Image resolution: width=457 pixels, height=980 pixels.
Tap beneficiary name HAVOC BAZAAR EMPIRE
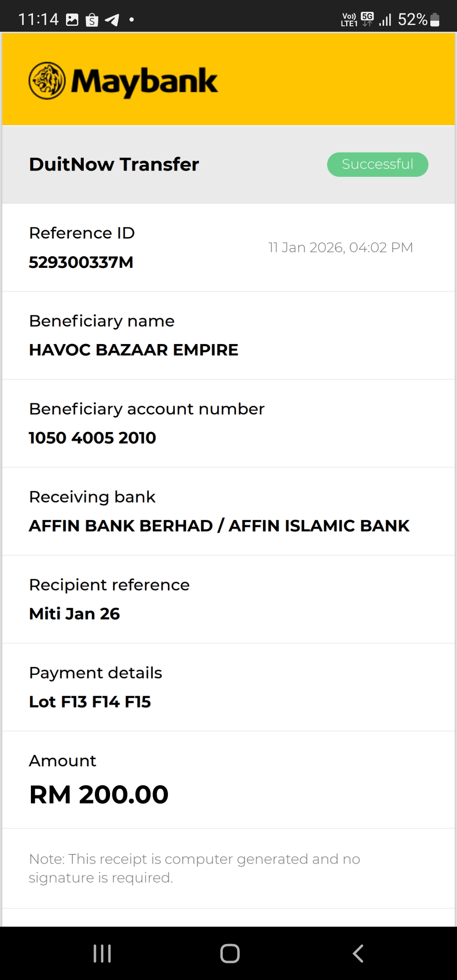[x=134, y=350]
